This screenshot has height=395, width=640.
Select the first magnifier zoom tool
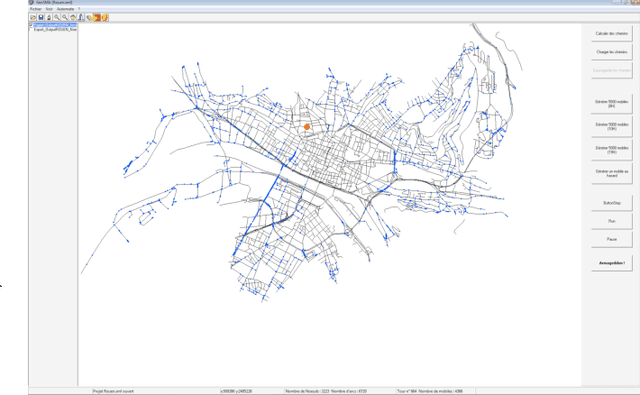pyautogui.click(x=57, y=17)
